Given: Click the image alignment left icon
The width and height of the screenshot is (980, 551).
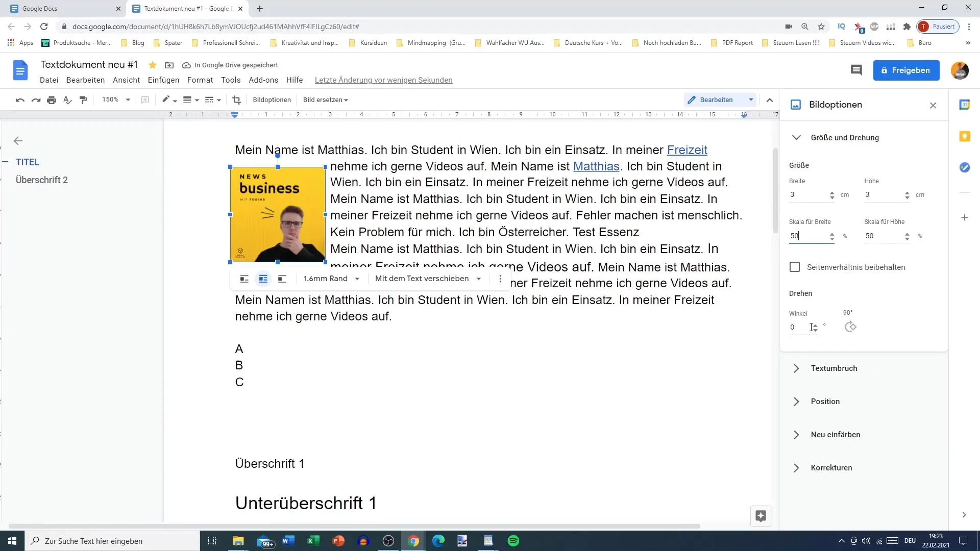Looking at the screenshot, I should click(x=243, y=279).
